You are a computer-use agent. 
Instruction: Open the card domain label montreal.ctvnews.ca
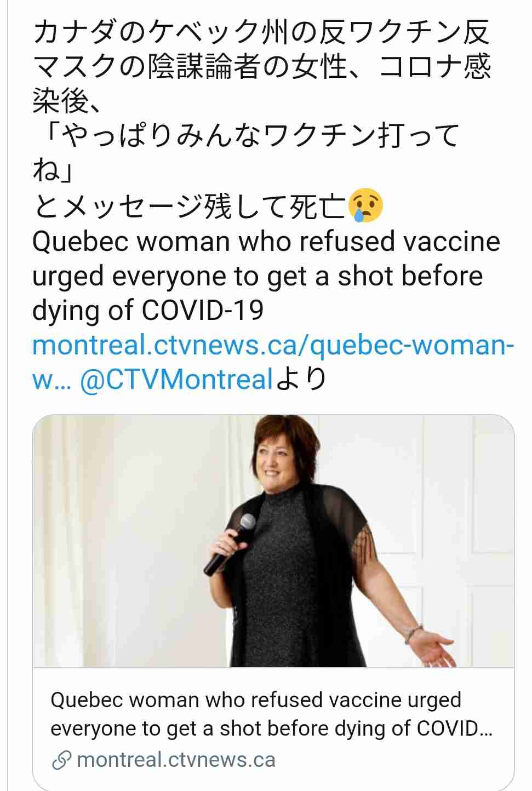pos(176,760)
